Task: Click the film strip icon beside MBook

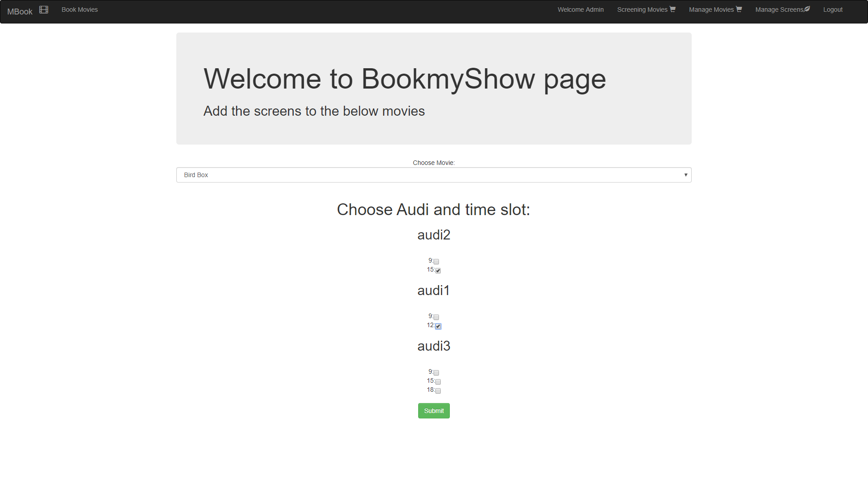Action: [44, 9]
